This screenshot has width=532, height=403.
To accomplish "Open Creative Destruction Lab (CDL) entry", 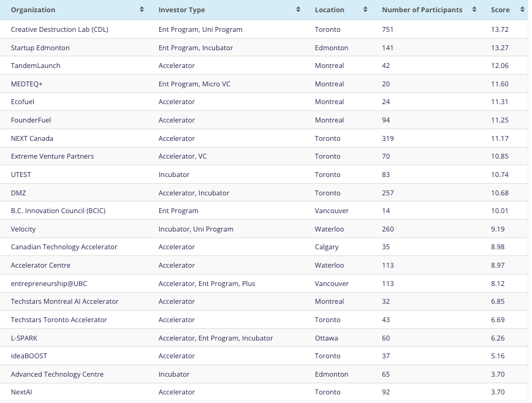I will pos(59,29).
